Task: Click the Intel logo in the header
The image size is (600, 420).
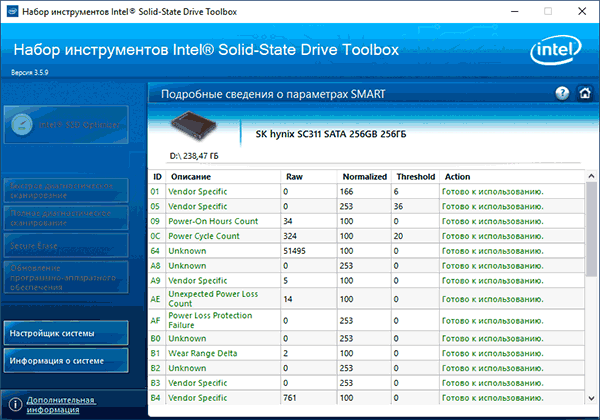Action: 556,50
